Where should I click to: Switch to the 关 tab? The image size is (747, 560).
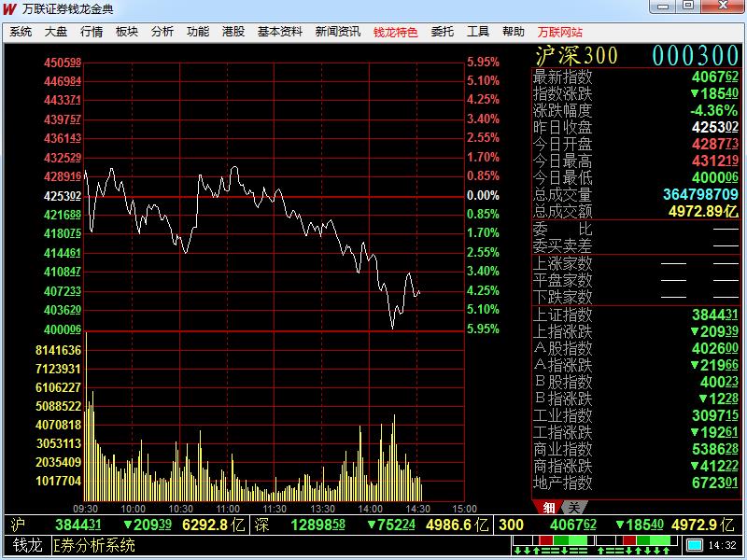[x=573, y=507]
